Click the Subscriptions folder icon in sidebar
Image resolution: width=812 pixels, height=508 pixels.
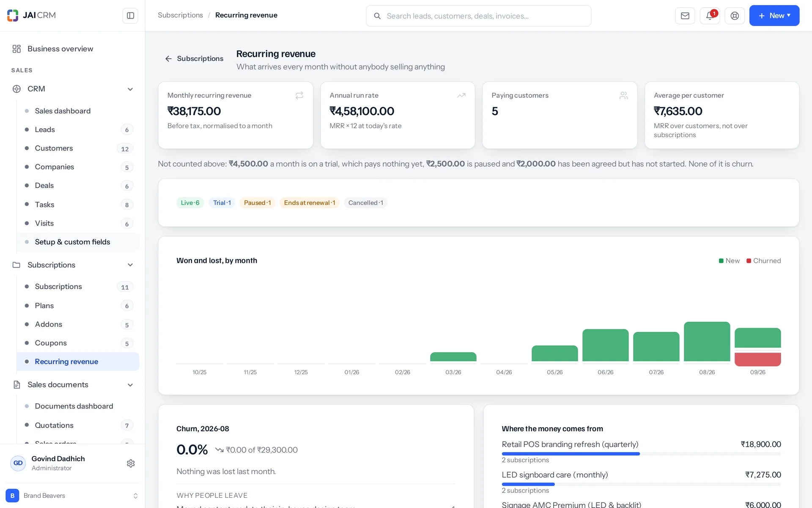click(x=16, y=265)
